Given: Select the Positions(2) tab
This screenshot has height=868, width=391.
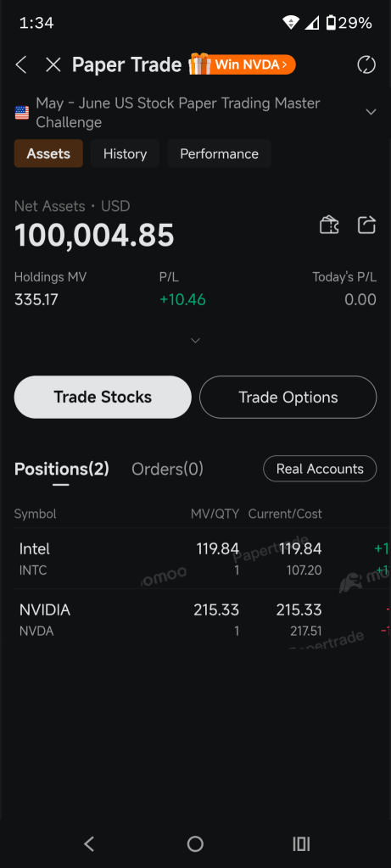Looking at the screenshot, I should point(61,470).
